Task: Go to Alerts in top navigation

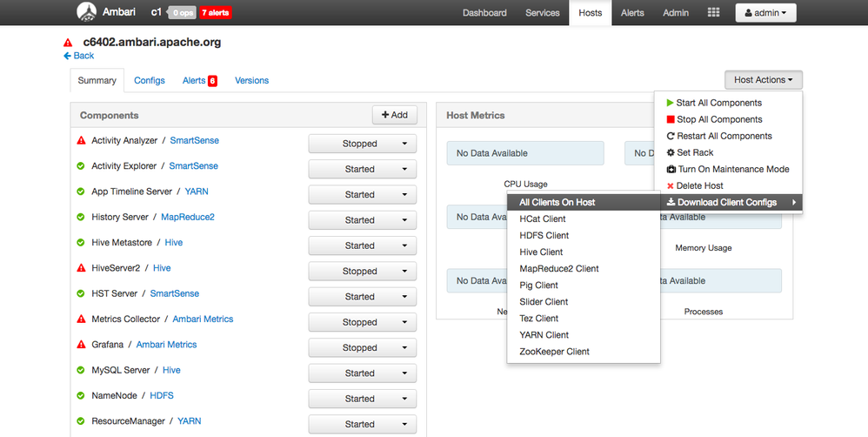Action: click(632, 13)
